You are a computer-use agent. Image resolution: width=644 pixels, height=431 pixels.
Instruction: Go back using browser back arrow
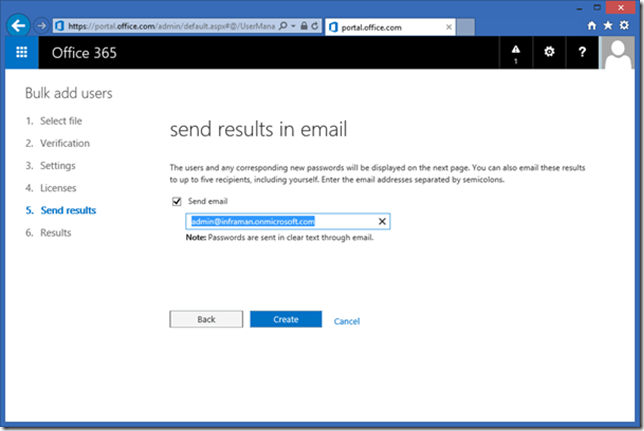17,24
